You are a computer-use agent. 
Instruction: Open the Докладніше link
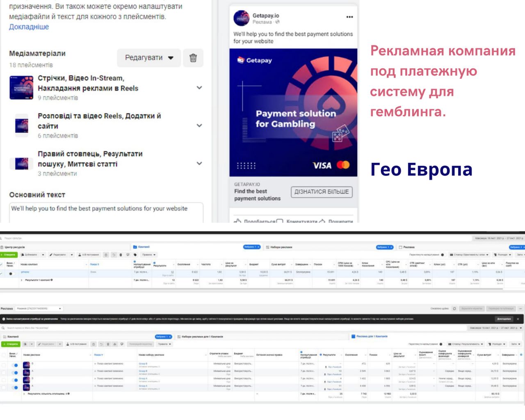click(29, 27)
